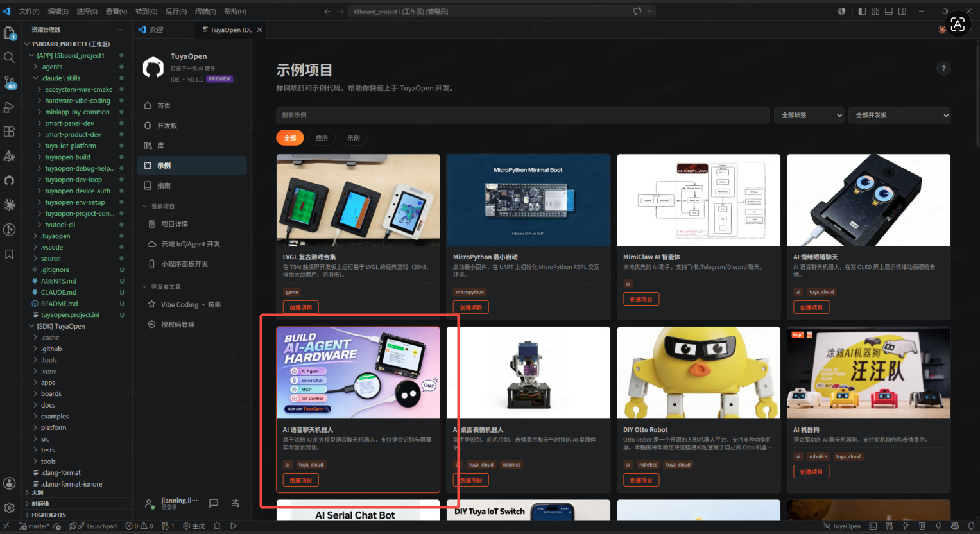Open 云端 IoT/Agent 开发 item
This screenshot has height=534, width=980.
(x=192, y=244)
